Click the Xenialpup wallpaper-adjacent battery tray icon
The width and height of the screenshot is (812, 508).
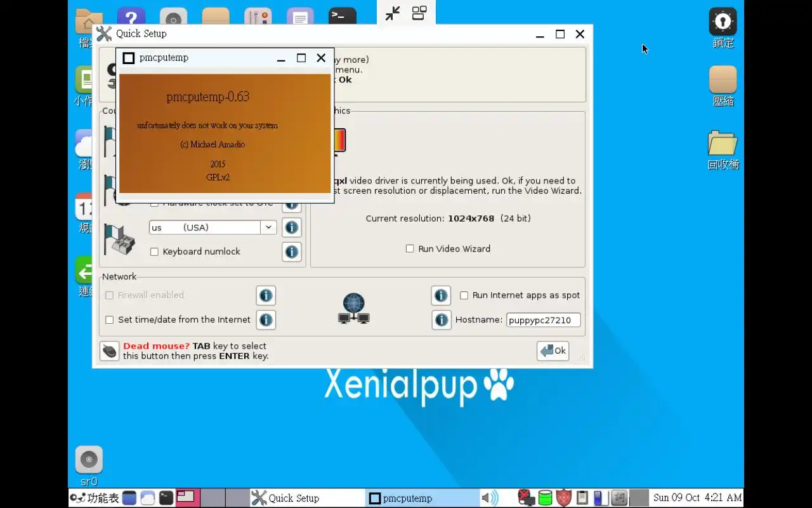tap(600, 498)
